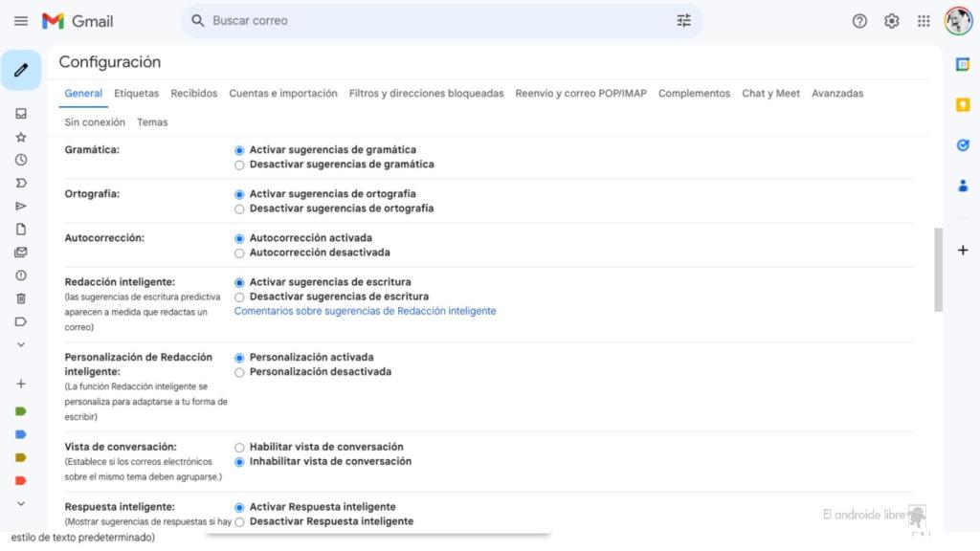Open the account profile avatar
980x551 pixels.
(958, 21)
